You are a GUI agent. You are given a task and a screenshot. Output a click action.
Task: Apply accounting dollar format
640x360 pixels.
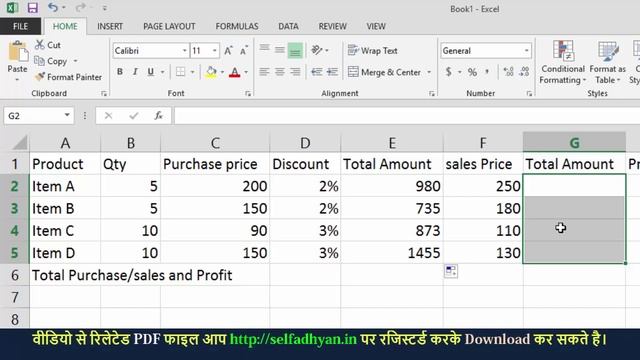pyautogui.click(x=449, y=72)
